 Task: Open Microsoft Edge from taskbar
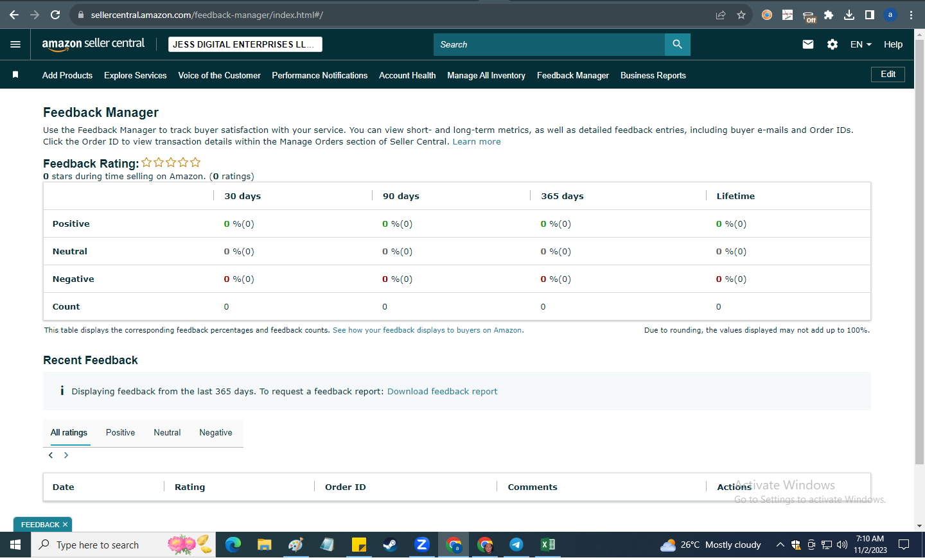click(x=233, y=545)
